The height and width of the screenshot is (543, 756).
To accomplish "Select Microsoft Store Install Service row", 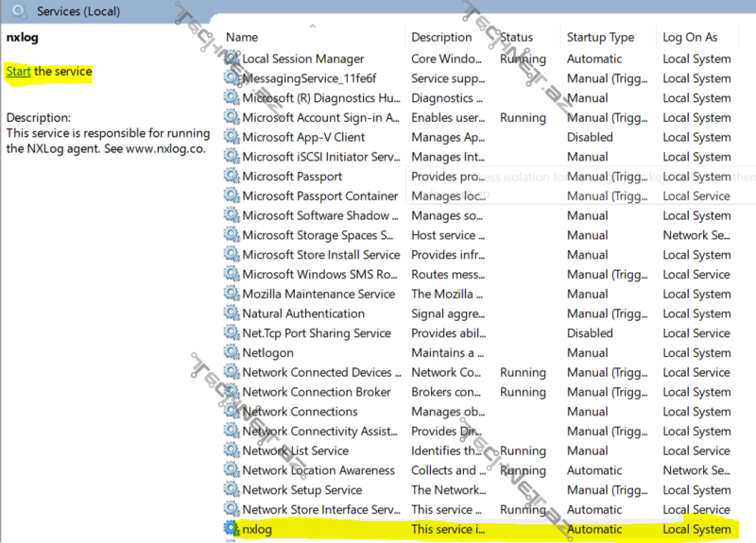I will pos(320,255).
